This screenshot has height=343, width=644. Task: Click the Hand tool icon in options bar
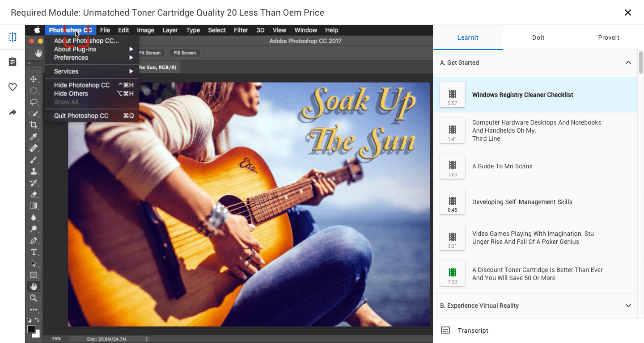click(x=38, y=53)
